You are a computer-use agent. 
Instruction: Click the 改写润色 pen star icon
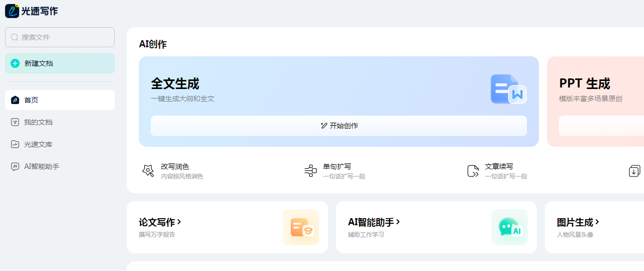[x=148, y=171]
